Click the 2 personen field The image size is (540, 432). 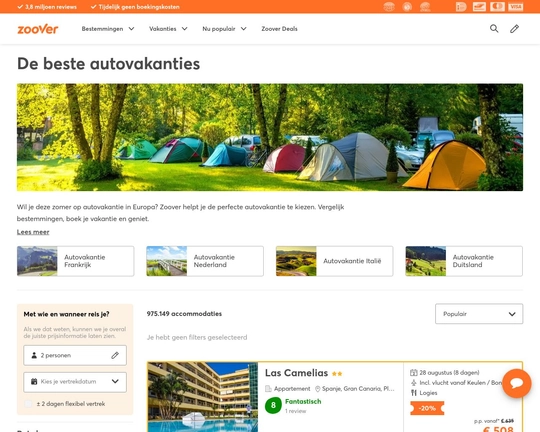tap(75, 355)
